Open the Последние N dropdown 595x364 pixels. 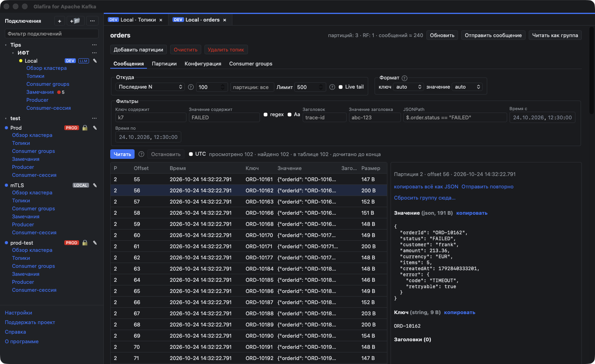pos(150,87)
